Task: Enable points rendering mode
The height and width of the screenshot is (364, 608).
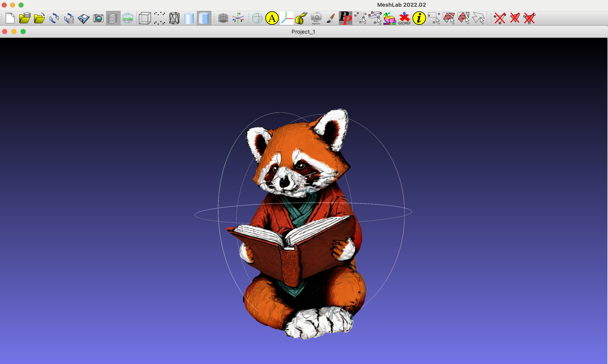Action: coord(160,18)
